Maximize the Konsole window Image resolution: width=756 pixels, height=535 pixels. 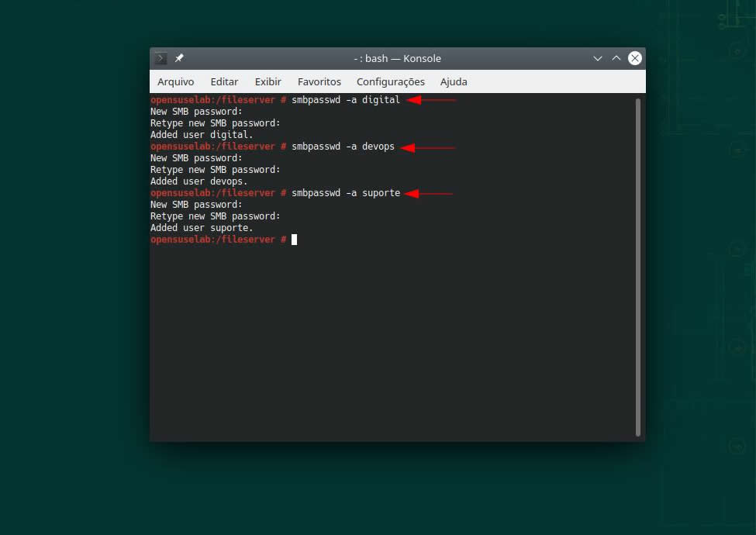pyautogui.click(x=616, y=58)
